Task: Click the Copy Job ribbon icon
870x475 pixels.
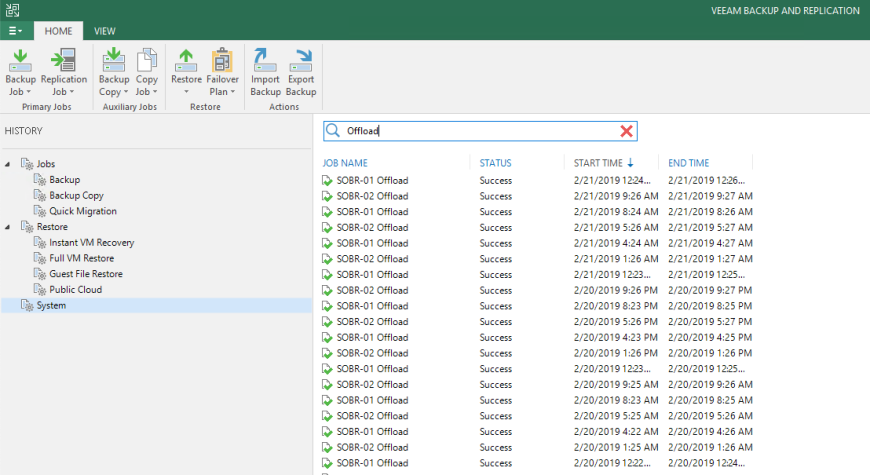Action: (146, 60)
